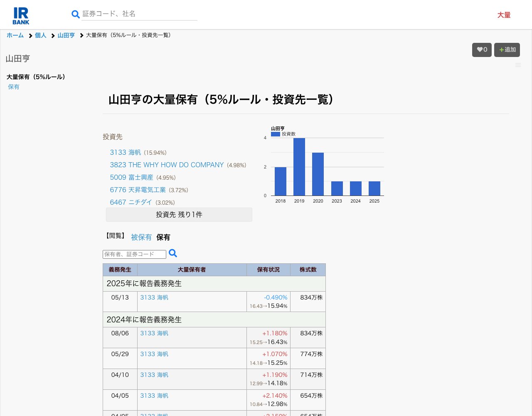Click the 774万株 share count cell
Image resolution: width=532 pixels, height=416 pixels.
tap(308, 359)
